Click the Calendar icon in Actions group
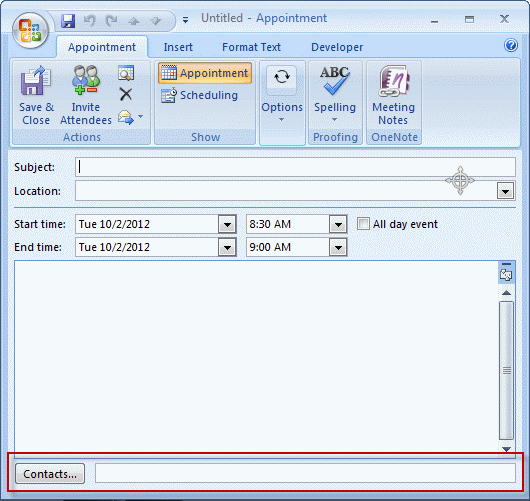 (x=126, y=73)
